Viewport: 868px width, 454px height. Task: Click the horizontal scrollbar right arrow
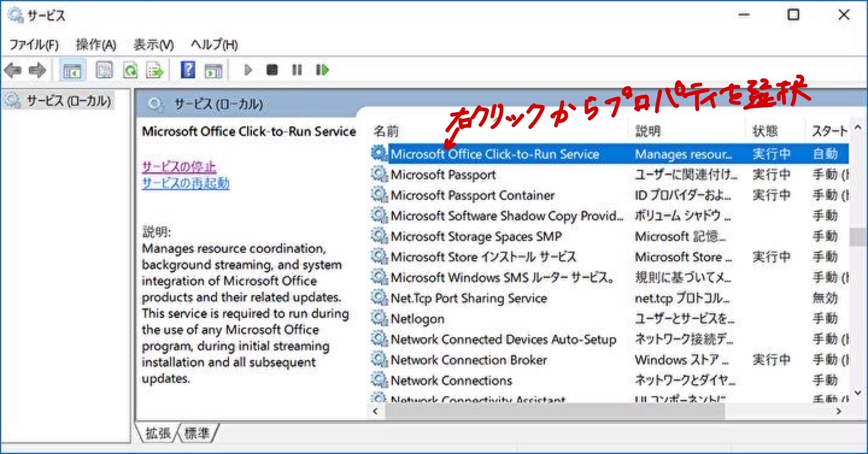click(x=838, y=411)
